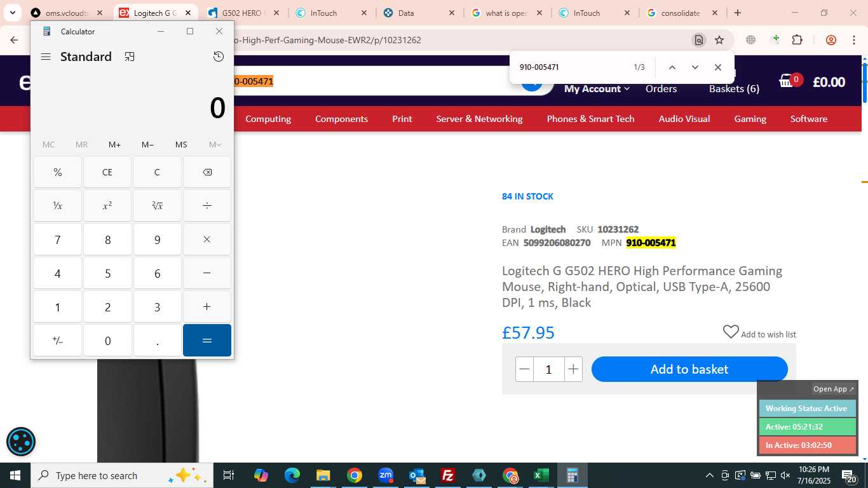Screen dimensions: 868x488
Task: Click digit 3 in Calculator
Action: coord(157,307)
